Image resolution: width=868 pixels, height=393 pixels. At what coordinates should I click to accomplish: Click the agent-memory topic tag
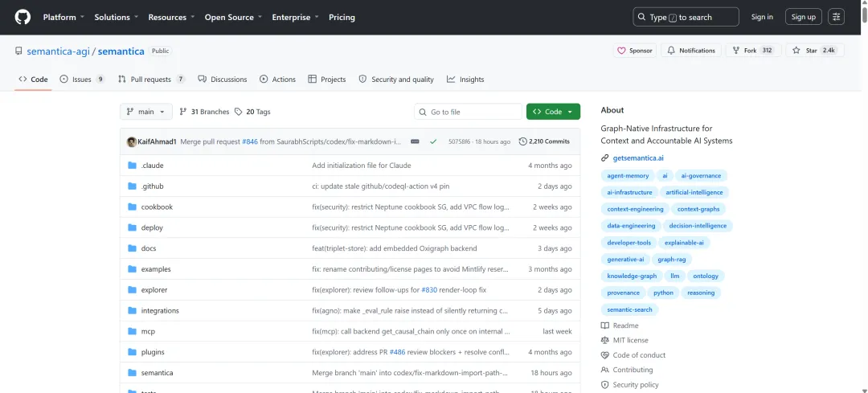tap(628, 175)
